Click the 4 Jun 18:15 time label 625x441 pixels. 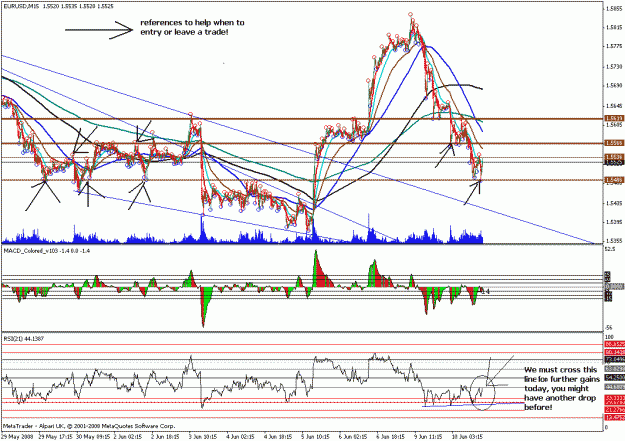280,437
